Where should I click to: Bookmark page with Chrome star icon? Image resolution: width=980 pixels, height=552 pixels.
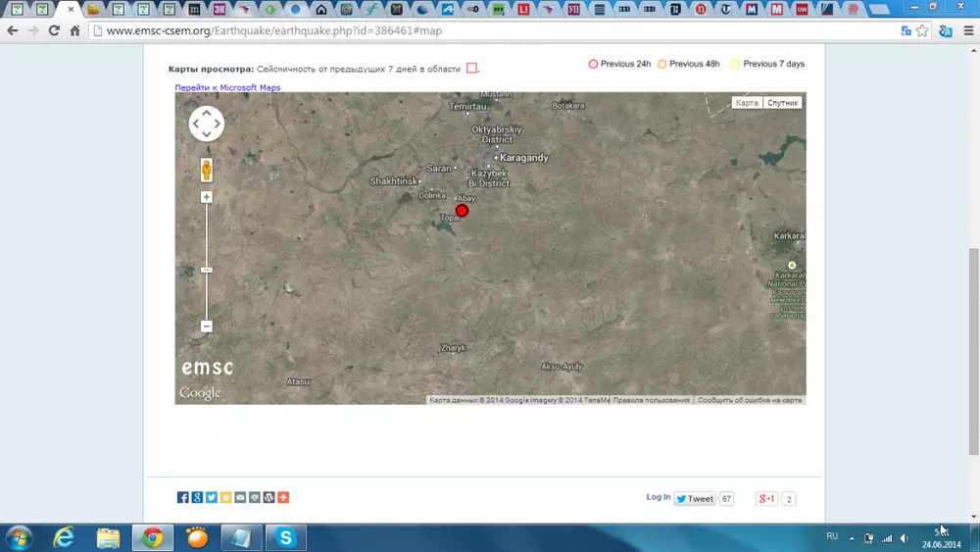point(922,30)
